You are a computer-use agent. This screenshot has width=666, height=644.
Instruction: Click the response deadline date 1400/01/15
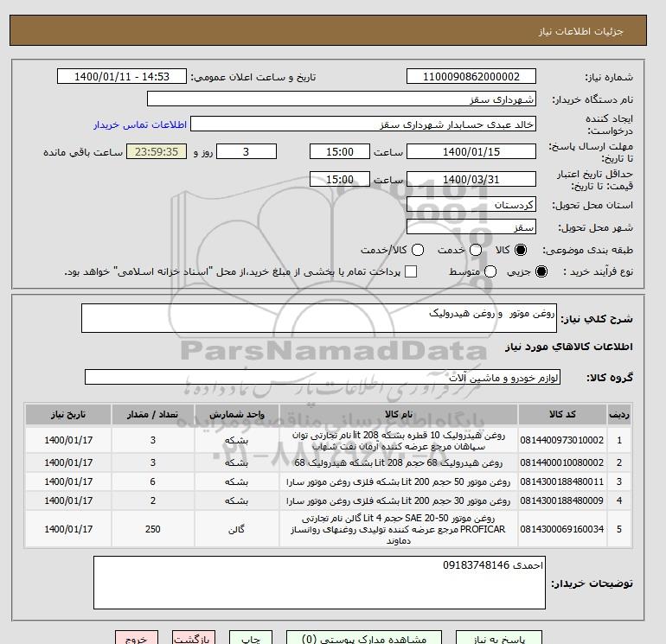tap(471, 151)
